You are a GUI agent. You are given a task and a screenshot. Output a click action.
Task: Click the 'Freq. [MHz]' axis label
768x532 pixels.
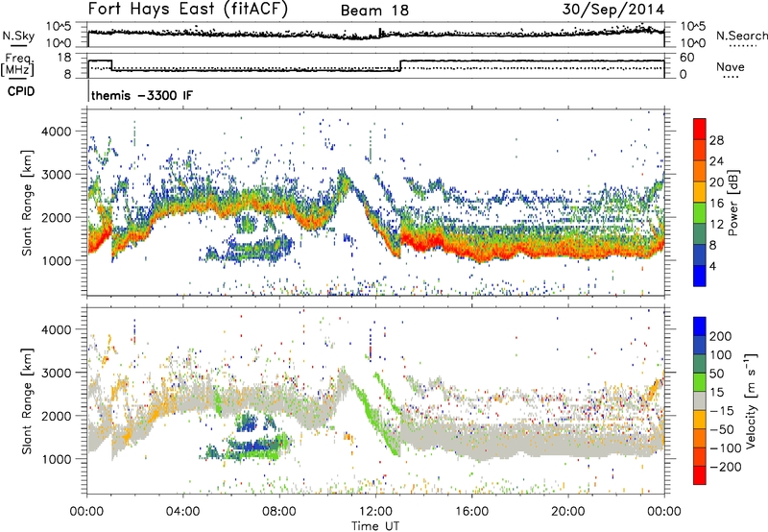pos(17,65)
